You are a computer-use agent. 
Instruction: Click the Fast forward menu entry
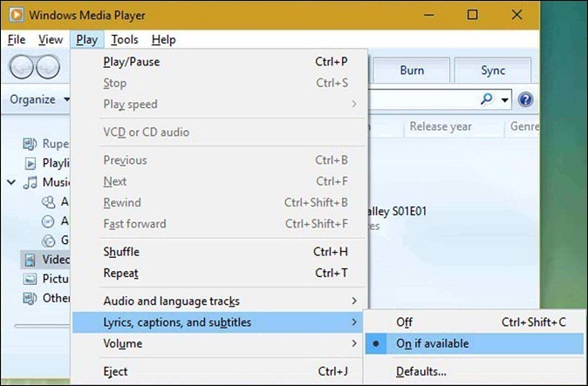218,224
